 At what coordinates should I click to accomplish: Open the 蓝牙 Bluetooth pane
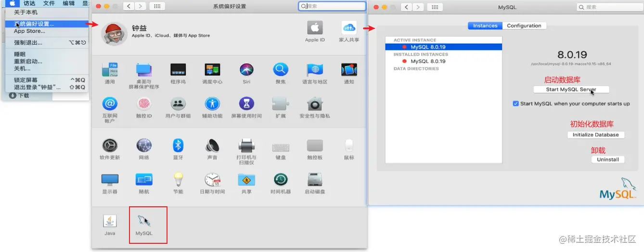pyautogui.click(x=178, y=145)
